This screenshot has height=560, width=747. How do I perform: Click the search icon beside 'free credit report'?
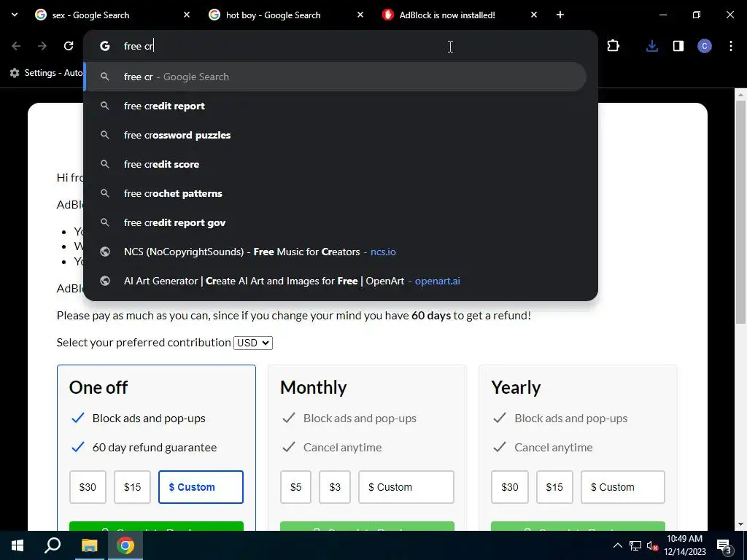tap(105, 106)
